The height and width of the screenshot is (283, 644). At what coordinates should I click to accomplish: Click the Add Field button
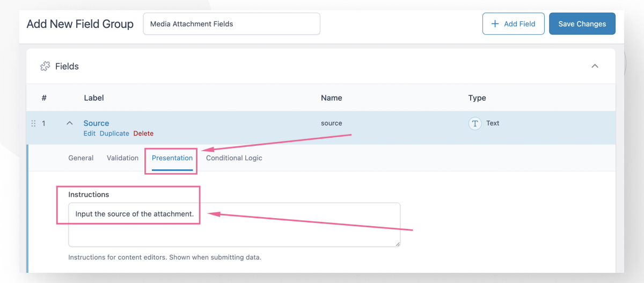(514, 24)
